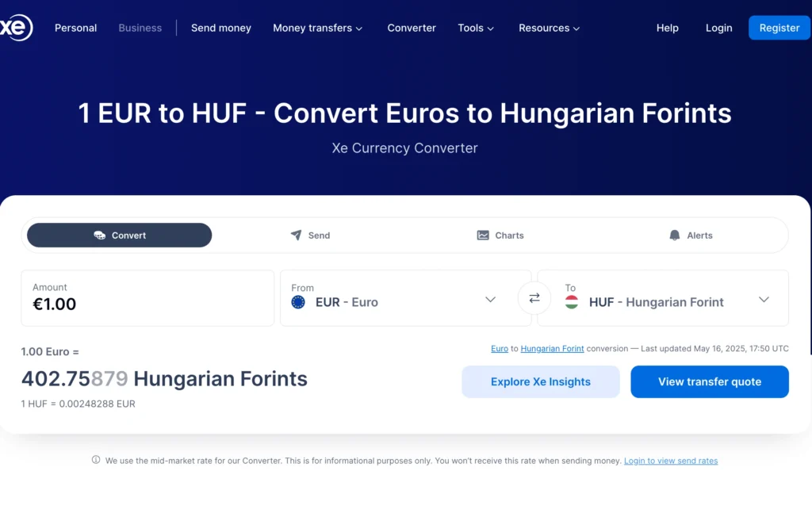Viewport: 812px width, 521px height.
Task: Click the Euro flag icon
Action: (x=298, y=302)
